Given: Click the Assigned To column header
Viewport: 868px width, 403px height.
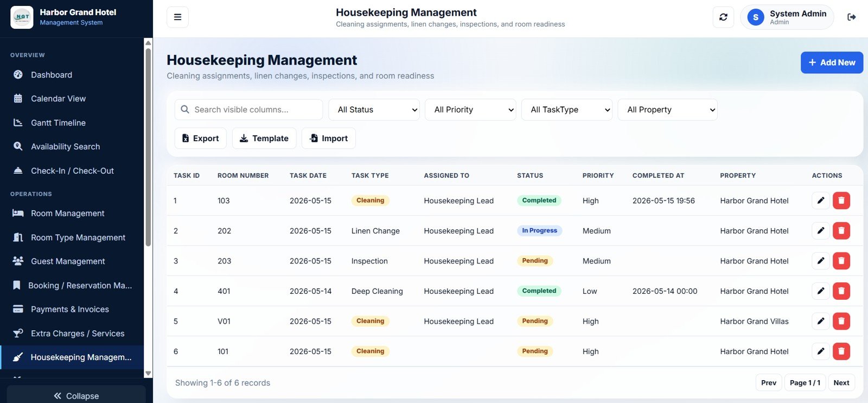Looking at the screenshot, I should click(446, 175).
